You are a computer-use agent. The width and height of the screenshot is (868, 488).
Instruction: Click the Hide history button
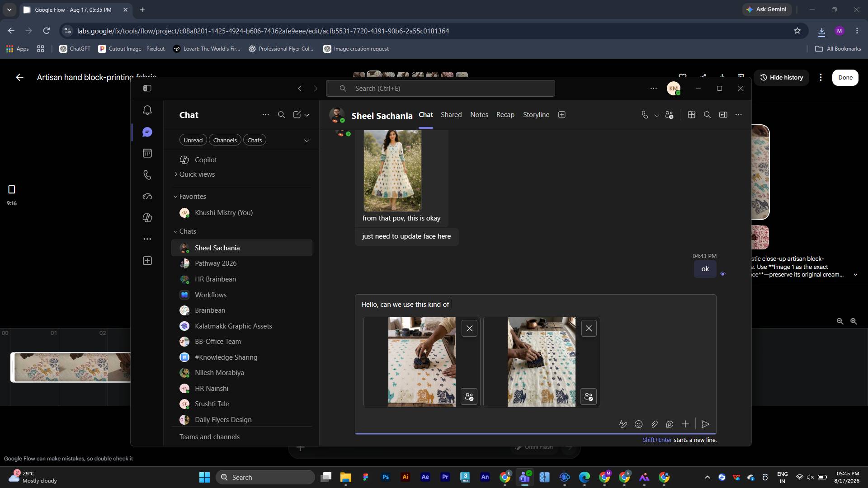(x=781, y=77)
